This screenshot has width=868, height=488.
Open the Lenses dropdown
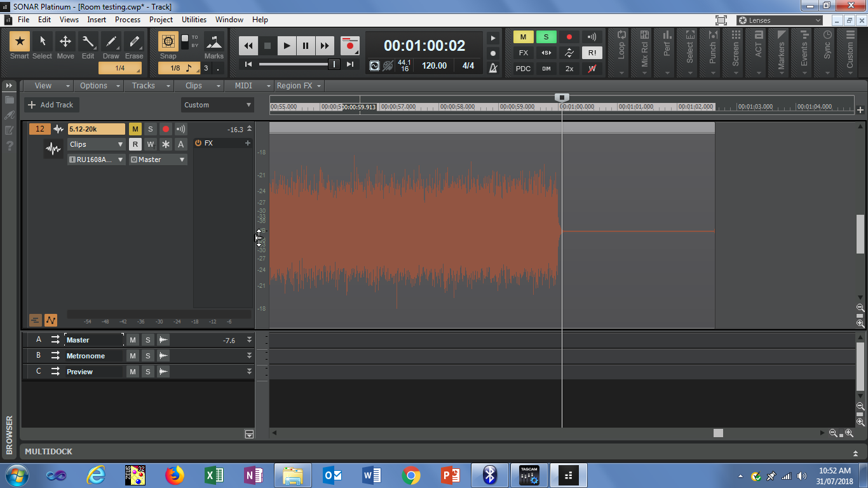780,20
